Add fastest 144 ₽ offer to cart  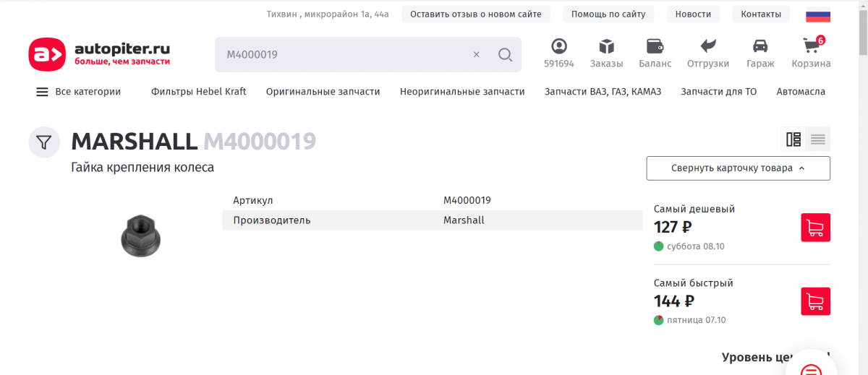click(815, 301)
